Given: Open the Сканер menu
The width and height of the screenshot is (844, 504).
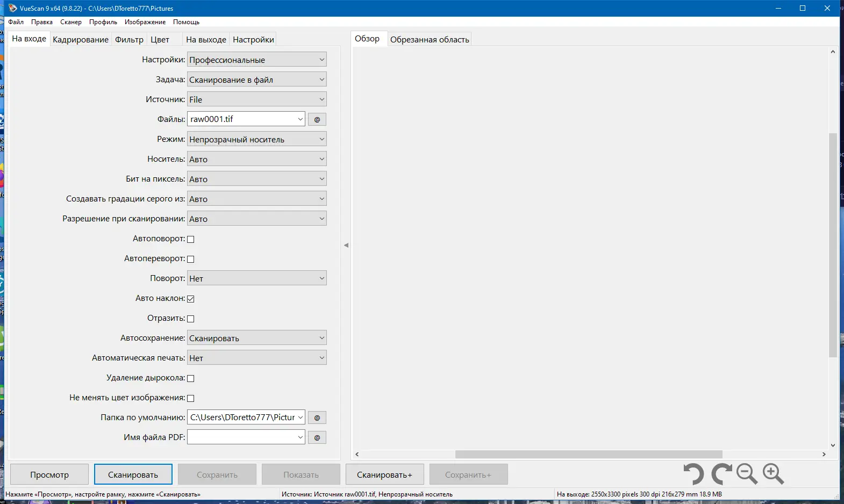Looking at the screenshot, I should (71, 22).
